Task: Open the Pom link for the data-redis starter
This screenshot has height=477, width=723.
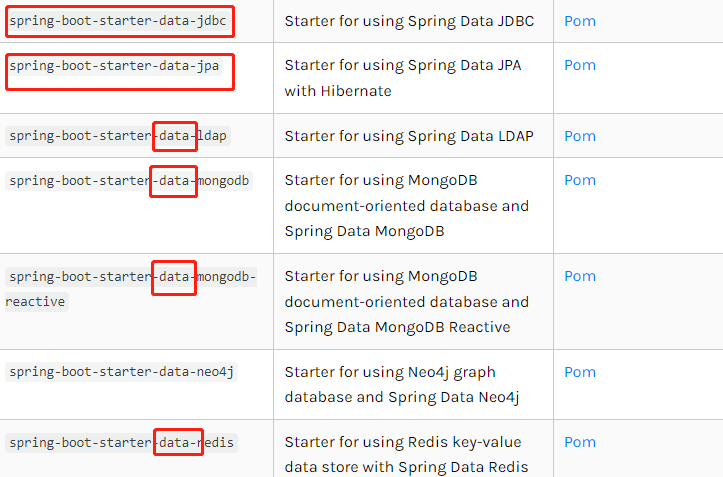Action: point(580,442)
